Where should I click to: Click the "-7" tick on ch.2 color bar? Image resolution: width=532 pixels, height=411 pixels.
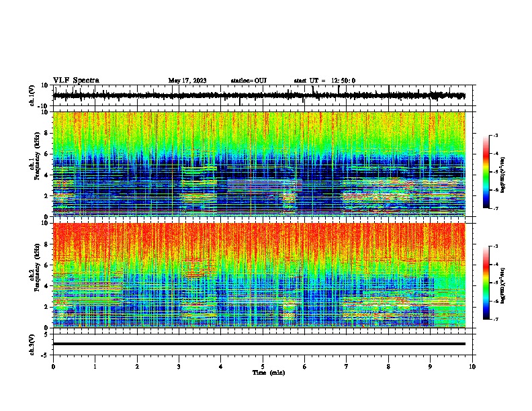click(496, 319)
